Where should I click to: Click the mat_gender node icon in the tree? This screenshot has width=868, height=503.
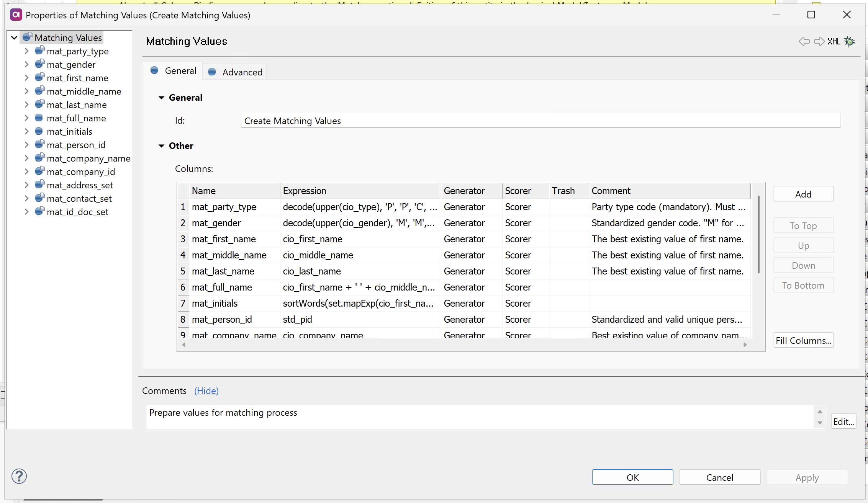[x=39, y=64]
